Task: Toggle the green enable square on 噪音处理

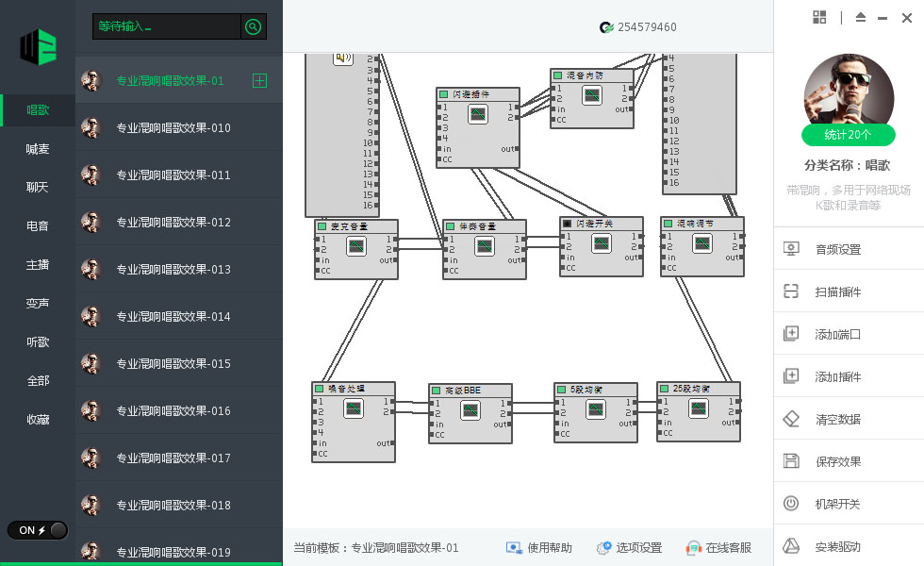Action: (320, 389)
